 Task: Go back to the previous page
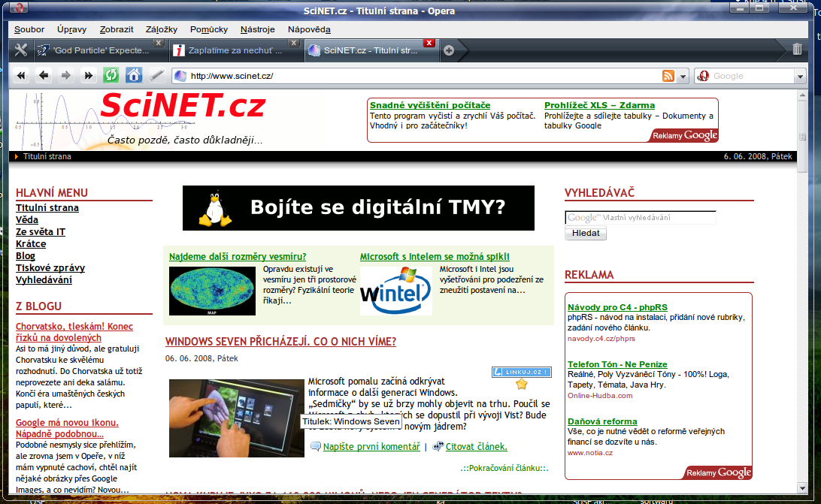coord(44,76)
